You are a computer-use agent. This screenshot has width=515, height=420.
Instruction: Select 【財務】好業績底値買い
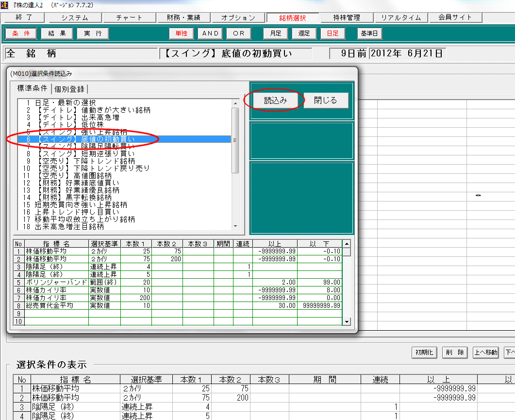pos(124,183)
